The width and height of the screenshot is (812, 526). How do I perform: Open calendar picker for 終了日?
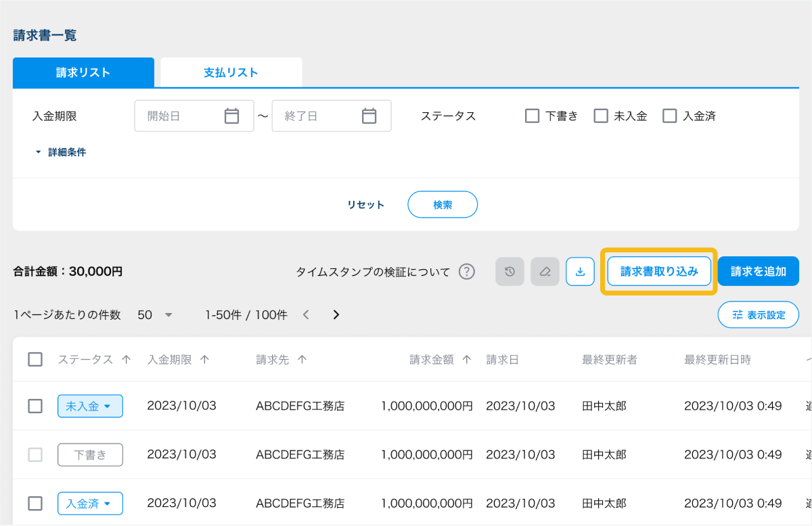click(369, 116)
